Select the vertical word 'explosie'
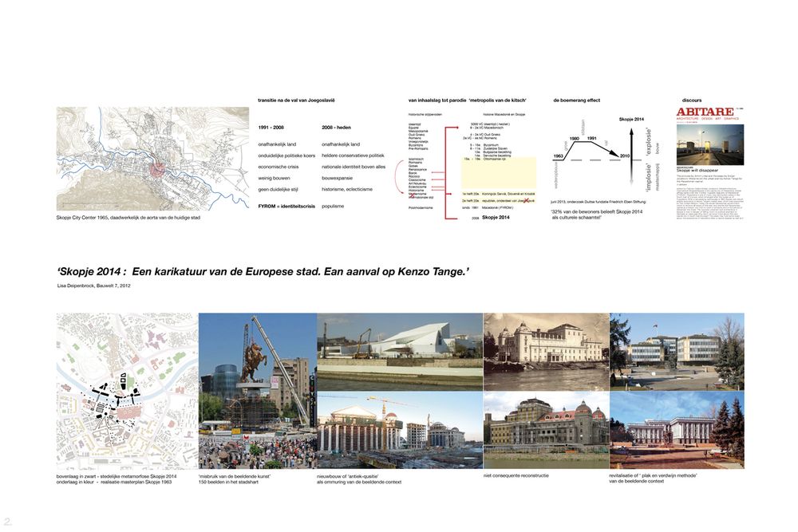This screenshot has height=532, width=798. point(648,141)
